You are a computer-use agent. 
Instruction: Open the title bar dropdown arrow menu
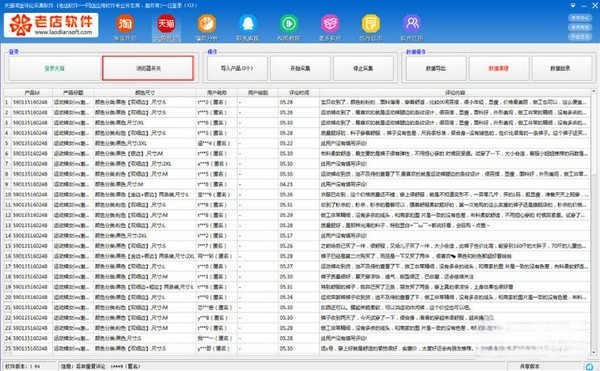click(573, 5)
